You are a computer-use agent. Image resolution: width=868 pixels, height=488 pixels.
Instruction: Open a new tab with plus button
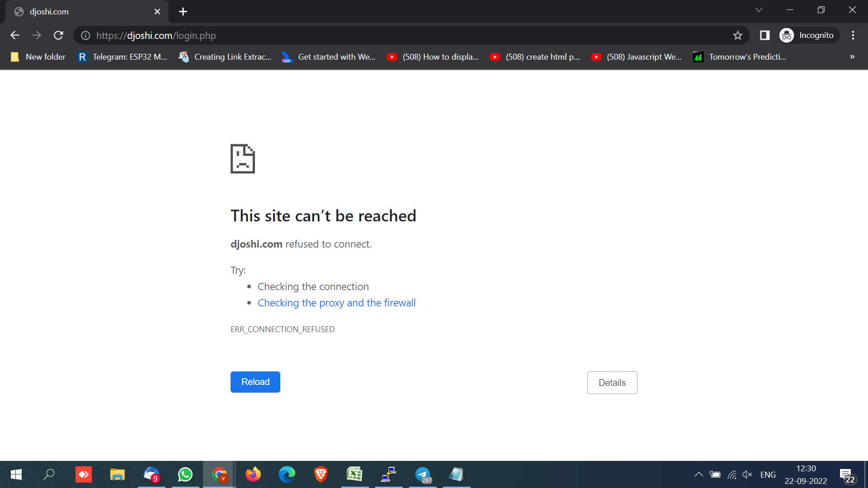183,12
